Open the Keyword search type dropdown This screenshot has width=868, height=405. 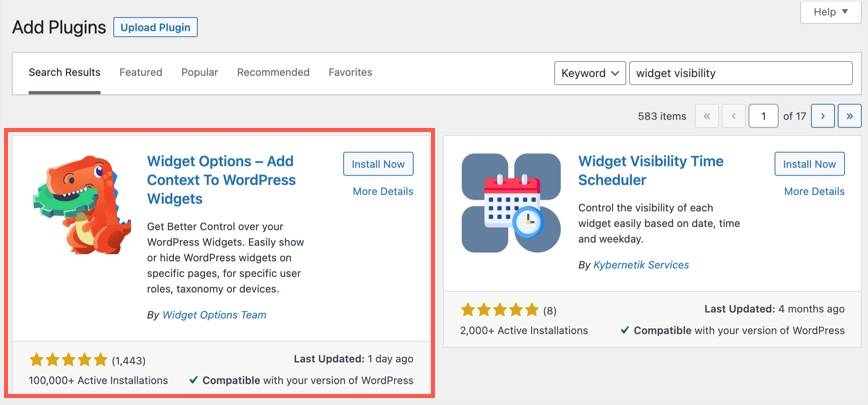click(590, 73)
